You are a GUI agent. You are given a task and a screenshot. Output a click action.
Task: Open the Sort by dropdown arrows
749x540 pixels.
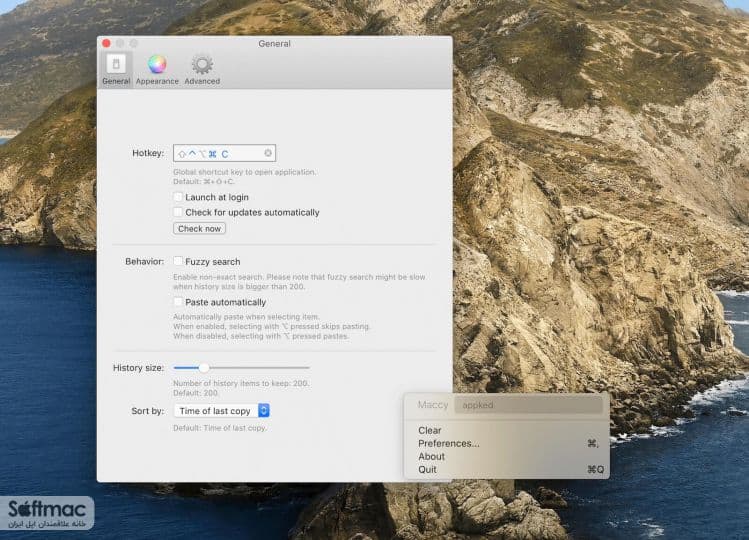tap(264, 410)
